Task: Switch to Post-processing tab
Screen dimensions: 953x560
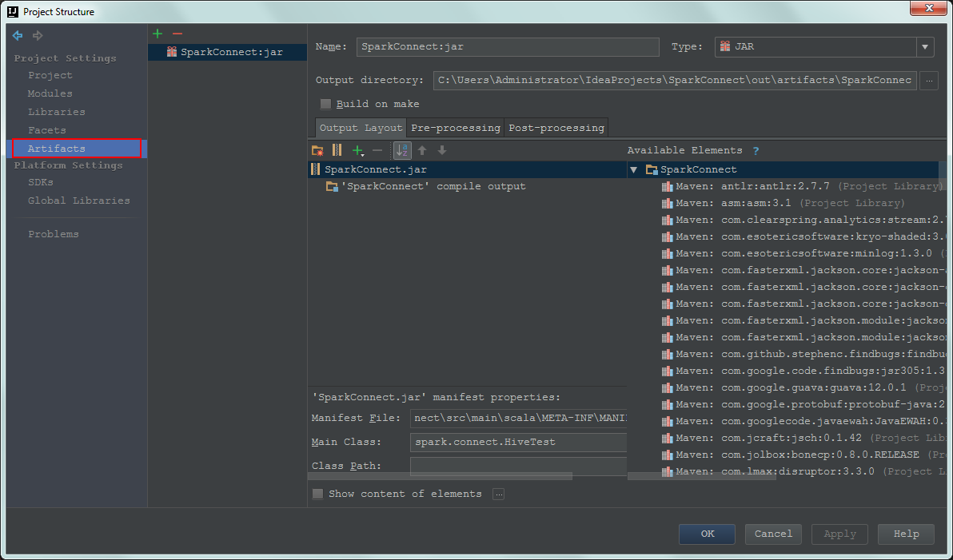Action: click(556, 128)
